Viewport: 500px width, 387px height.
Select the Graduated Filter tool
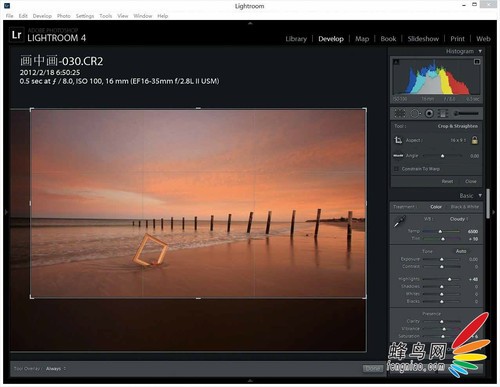[443, 114]
